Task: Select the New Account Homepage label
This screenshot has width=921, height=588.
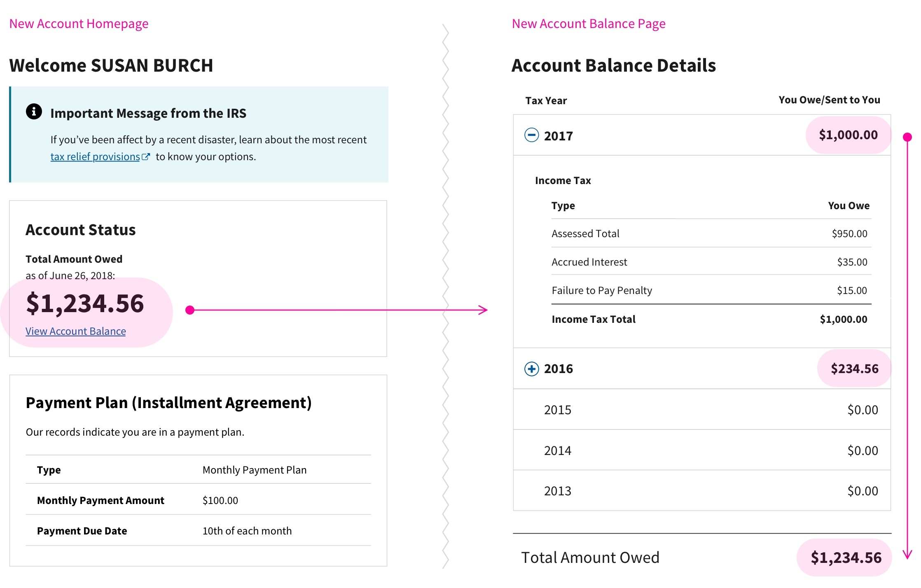Action: (79, 23)
